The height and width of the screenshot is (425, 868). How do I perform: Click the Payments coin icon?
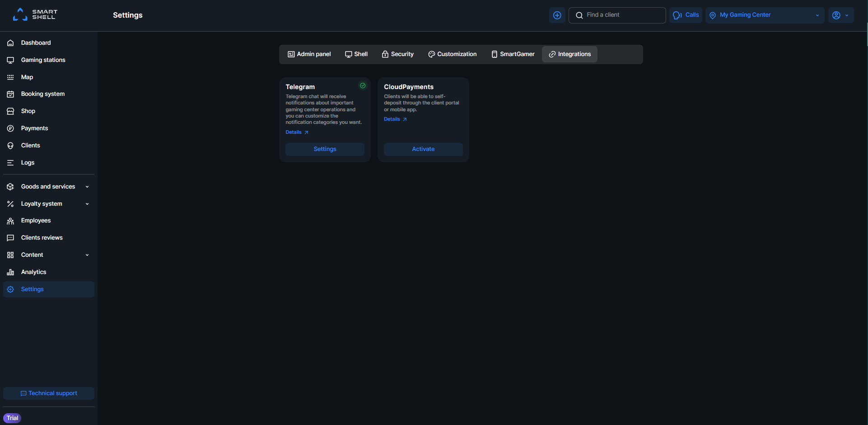coord(10,128)
